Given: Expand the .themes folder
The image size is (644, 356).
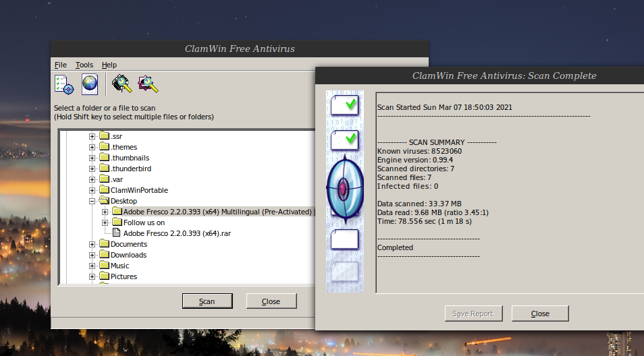Looking at the screenshot, I should click(x=92, y=147).
